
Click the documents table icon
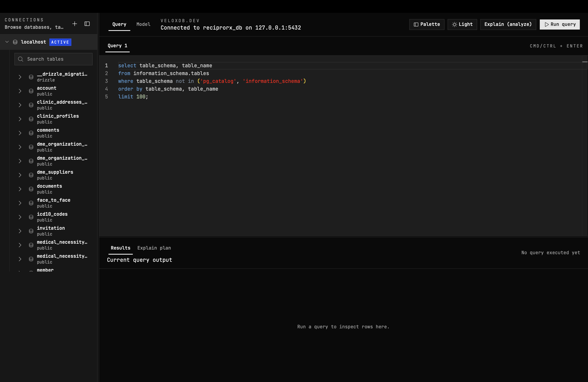coord(31,189)
